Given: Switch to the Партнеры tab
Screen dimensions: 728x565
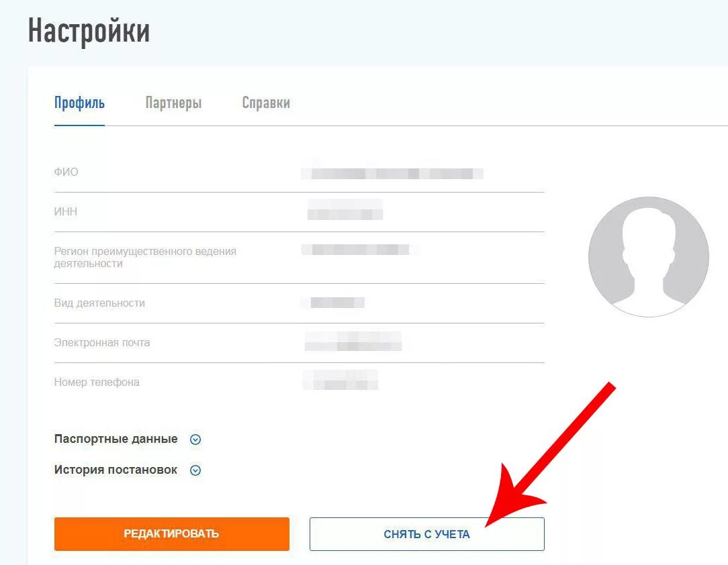Looking at the screenshot, I should click(x=174, y=103).
